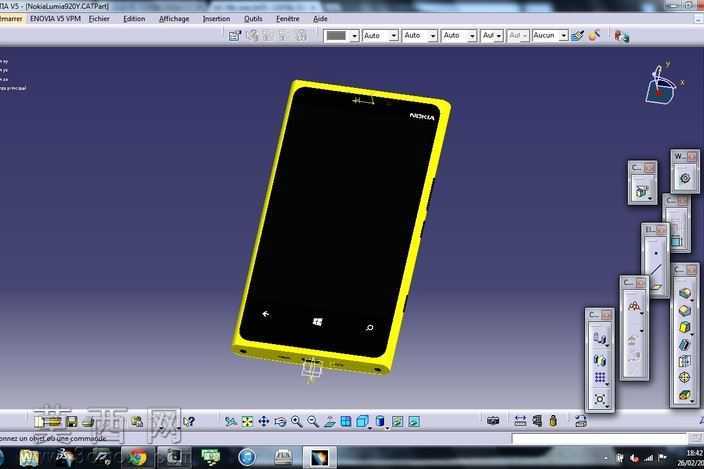704x469 pixels.
Task: Click the Zoom Out magnifier
Action: click(313, 421)
